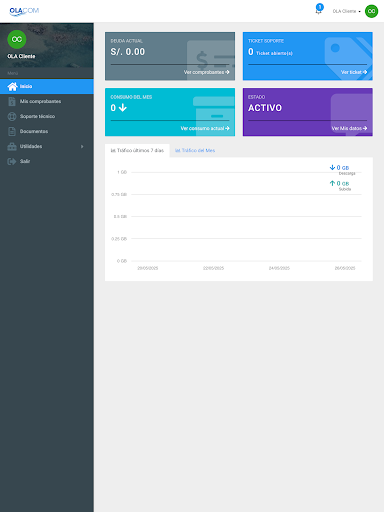The width and height of the screenshot is (384, 512).
Task: Click the consumo del mes down-arrow icon
Action: [123, 108]
